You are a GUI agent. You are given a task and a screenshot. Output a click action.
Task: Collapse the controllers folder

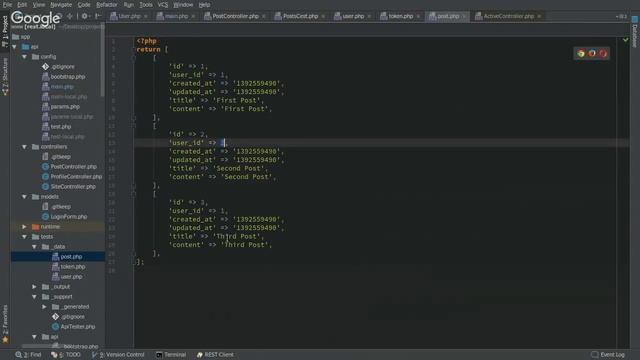click(x=24, y=147)
